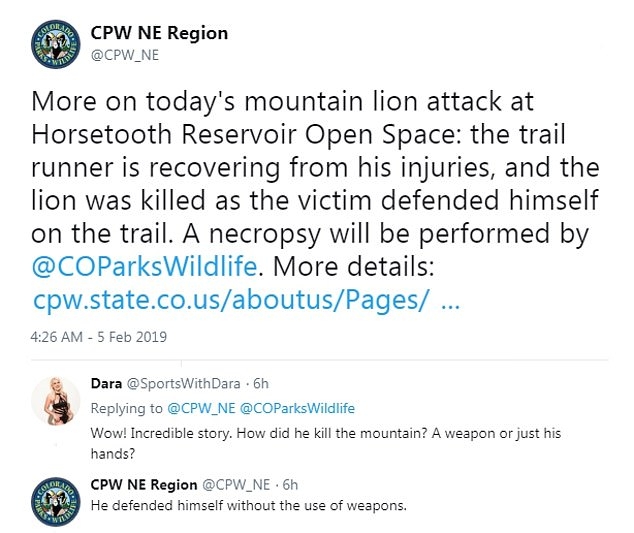Screen dimensions: 634x533
Task: Click the 'He defended himself without' reply text
Action: tap(248, 505)
